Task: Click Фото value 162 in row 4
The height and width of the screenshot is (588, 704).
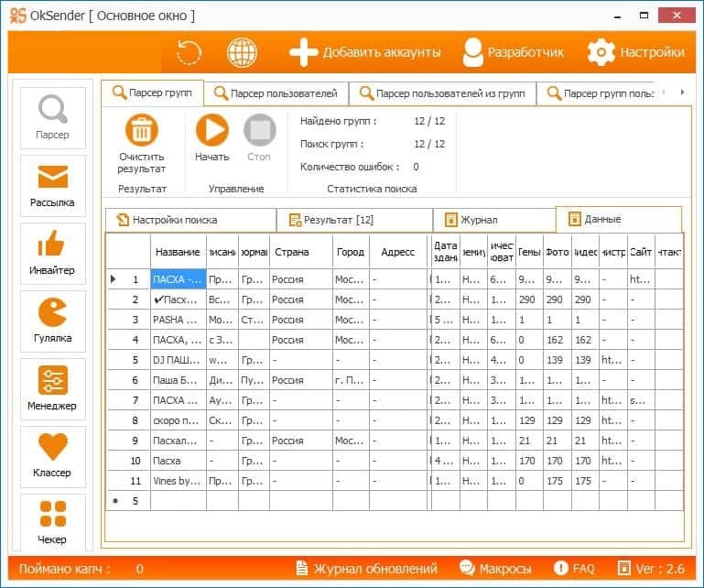Action: [x=558, y=340]
